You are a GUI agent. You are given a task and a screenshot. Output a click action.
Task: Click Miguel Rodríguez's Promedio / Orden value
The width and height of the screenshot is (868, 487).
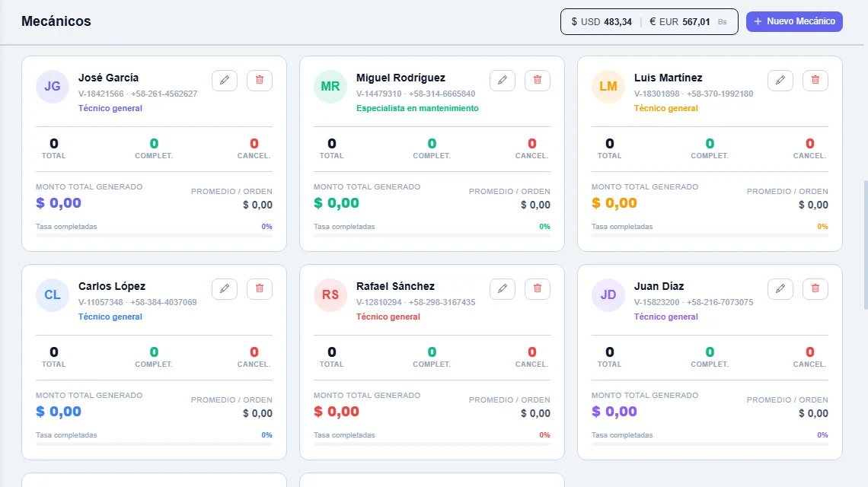(x=535, y=205)
